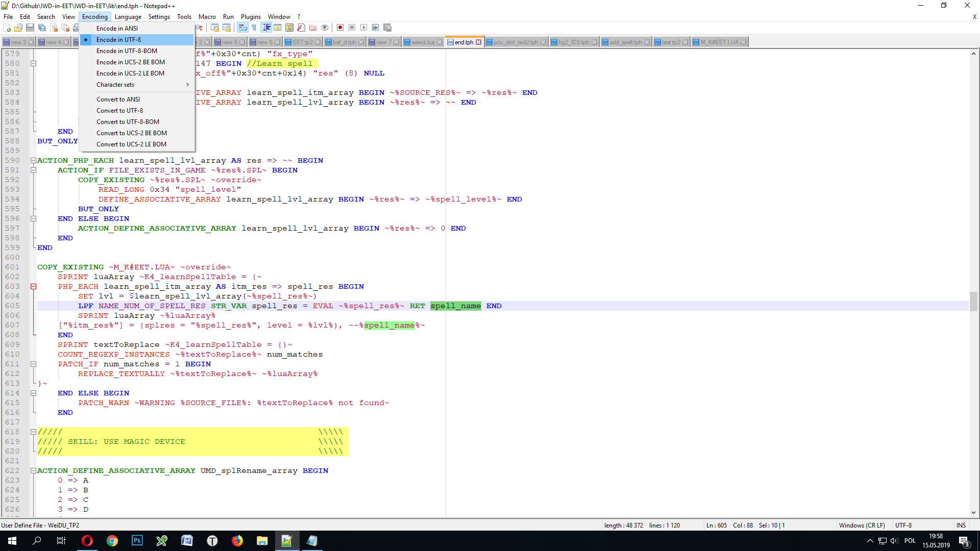This screenshot has width=980, height=551.
Task: Click the Windows (CR LF) status field
Action: [865, 525]
